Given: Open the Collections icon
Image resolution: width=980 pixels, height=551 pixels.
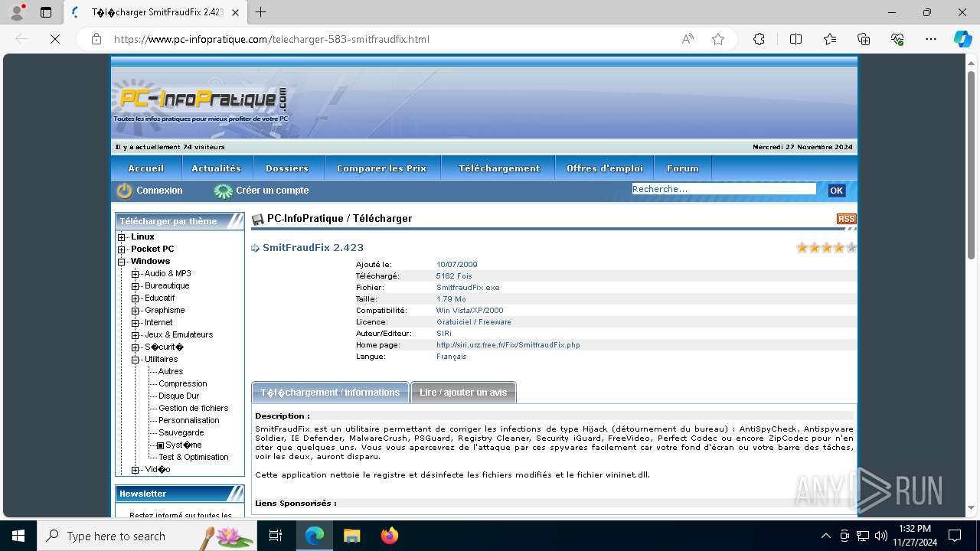Looking at the screenshot, I should pos(864,39).
